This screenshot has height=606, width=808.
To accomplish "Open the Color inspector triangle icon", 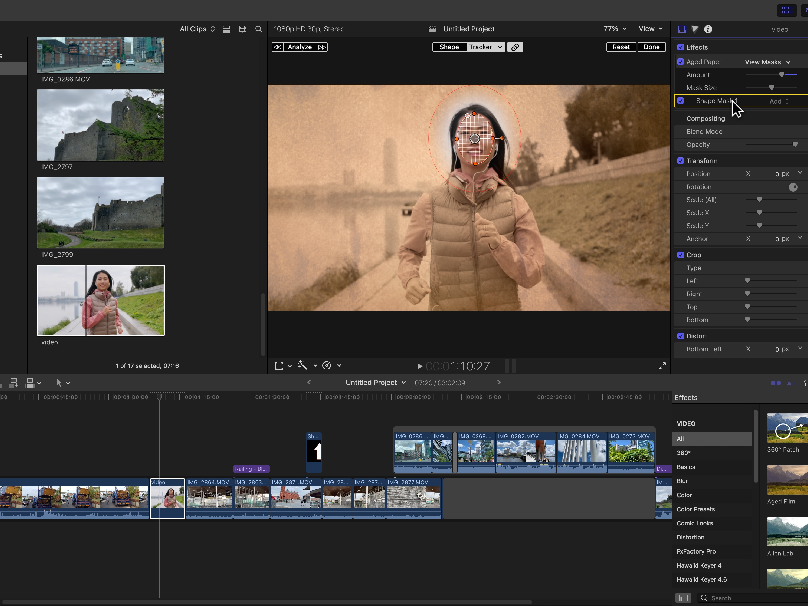I will tap(695, 29).
